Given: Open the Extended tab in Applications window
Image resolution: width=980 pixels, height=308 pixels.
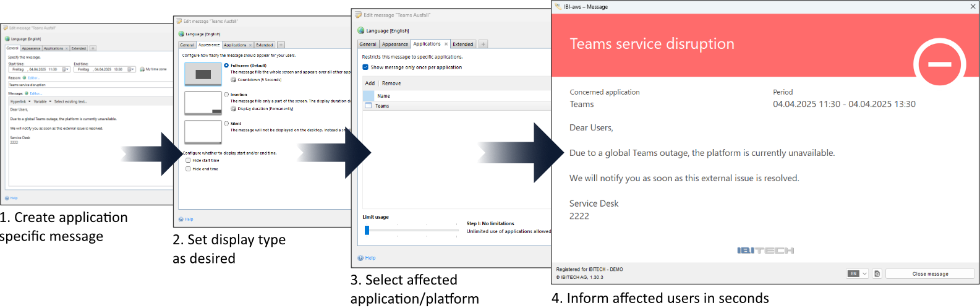Looking at the screenshot, I should coord(463,45).
